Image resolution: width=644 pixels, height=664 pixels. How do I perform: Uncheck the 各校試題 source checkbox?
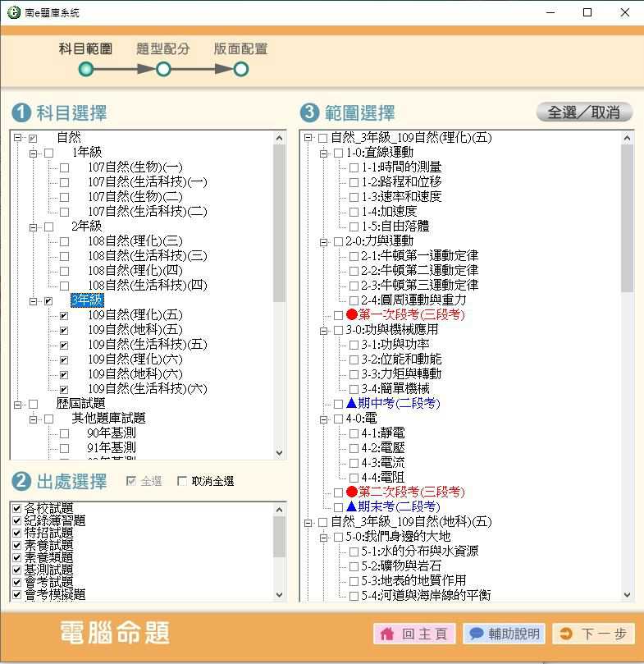pyautogui.click(x=17, y=508)
